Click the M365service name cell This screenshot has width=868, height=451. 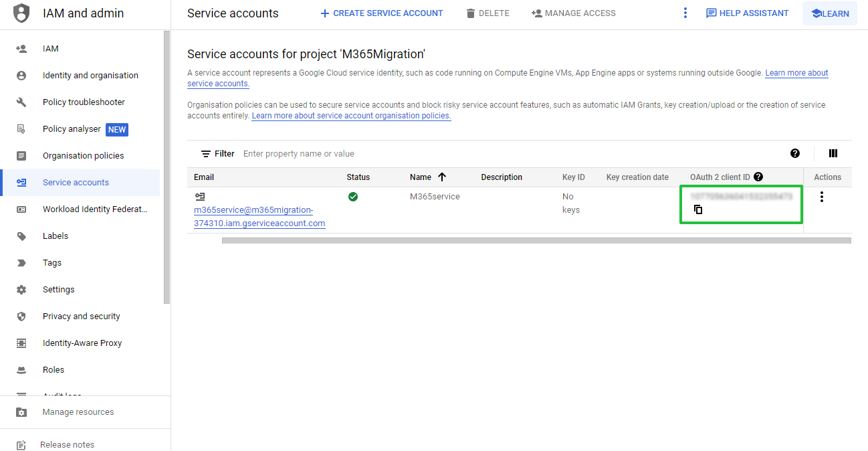coord(435,197)
